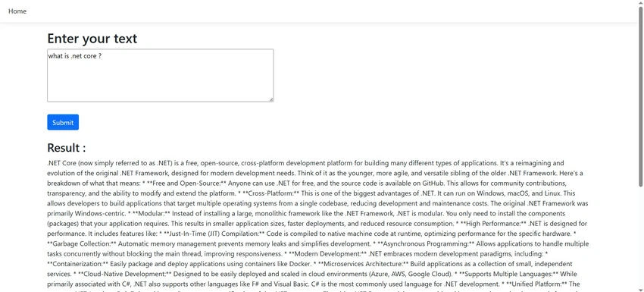
Task: Click the 'Enter your text' heading
Action: click(92, 38)
